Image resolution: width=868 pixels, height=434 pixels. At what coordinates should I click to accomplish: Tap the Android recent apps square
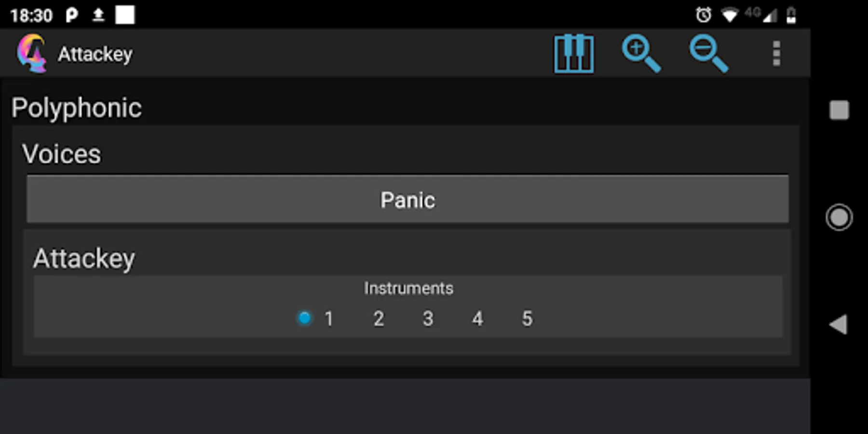click(x=839, y=110)
